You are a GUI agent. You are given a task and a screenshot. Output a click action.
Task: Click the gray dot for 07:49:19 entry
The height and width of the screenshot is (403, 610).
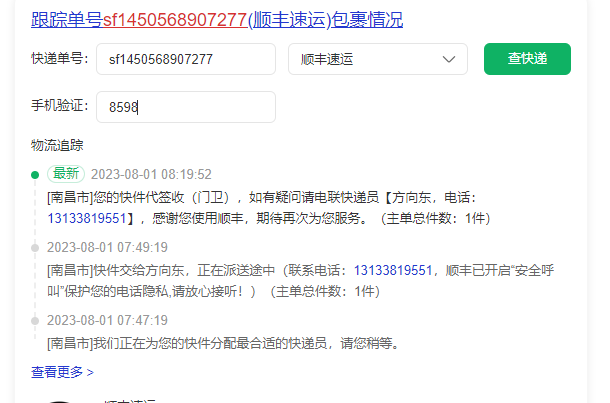35,248
